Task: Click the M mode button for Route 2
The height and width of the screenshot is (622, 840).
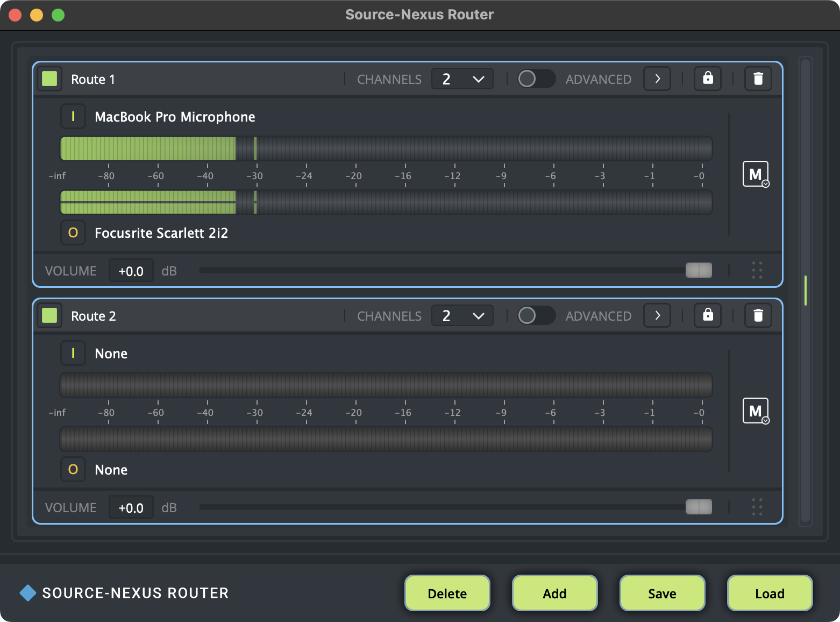Action: (755, 411)
